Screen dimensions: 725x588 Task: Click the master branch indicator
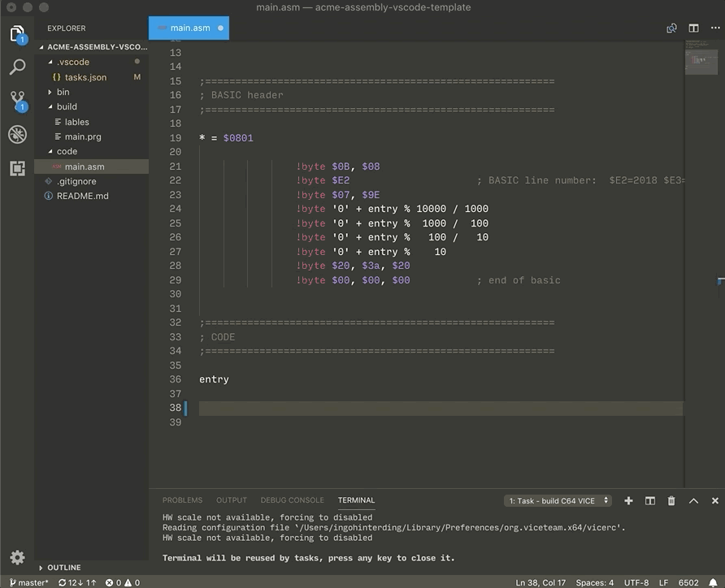tap(28, 583)
